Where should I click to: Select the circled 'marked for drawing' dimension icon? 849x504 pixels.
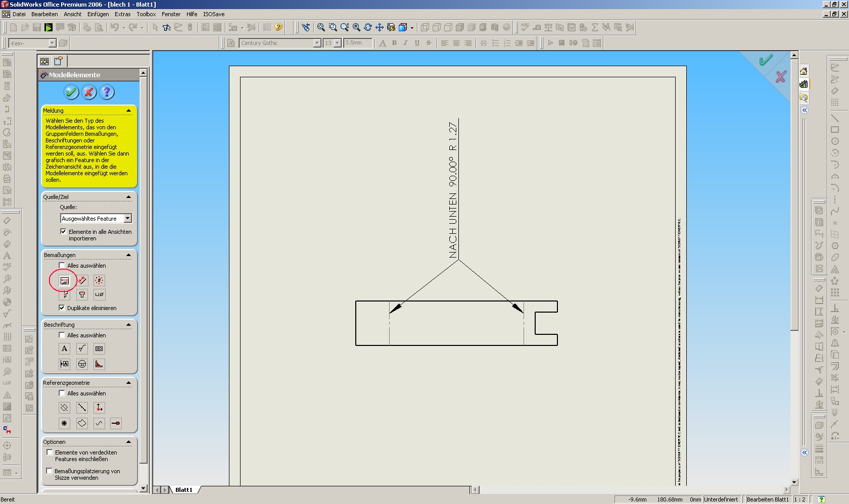(65, 281)
